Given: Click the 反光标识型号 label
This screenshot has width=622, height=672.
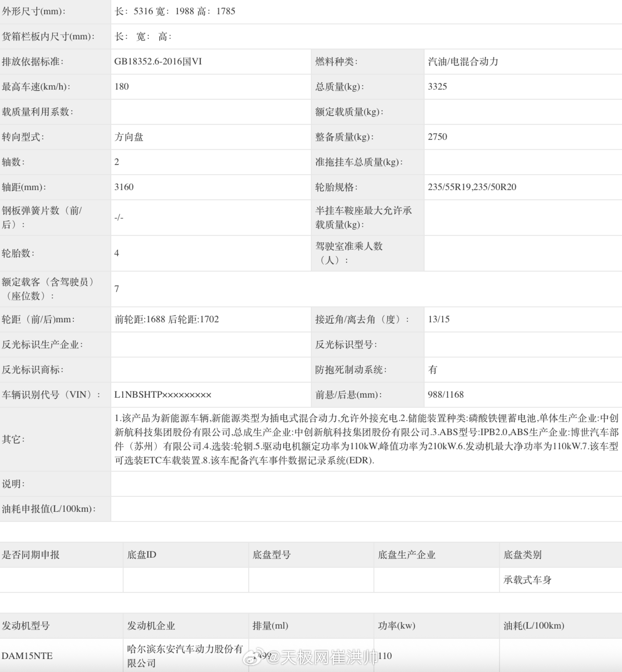Looking at the screenshot, I should (x=346, y=345).
